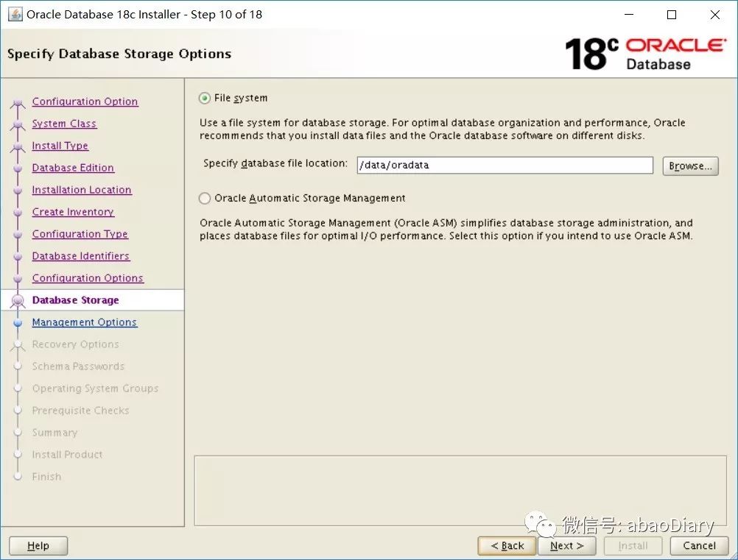The image size is (738, 560).
Task: Click the disabled Prerequisite Checks step
Action: pyautogui.click(x=80, y=411)
